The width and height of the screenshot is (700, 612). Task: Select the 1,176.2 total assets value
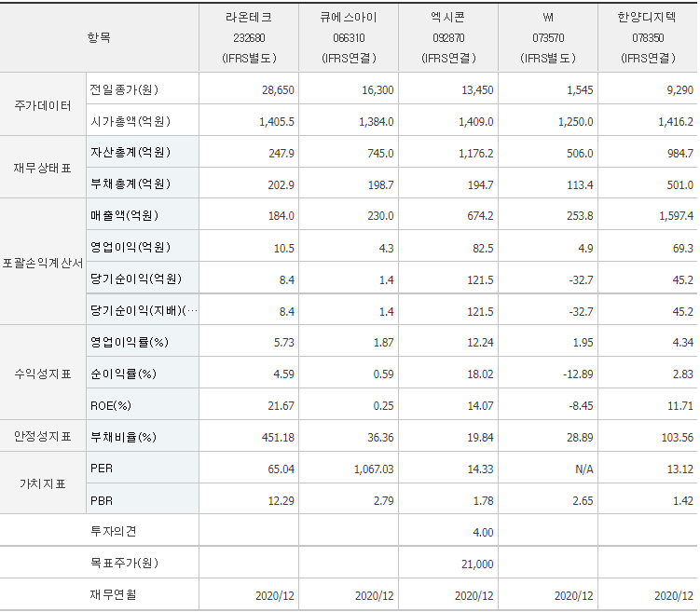point(476,154)
